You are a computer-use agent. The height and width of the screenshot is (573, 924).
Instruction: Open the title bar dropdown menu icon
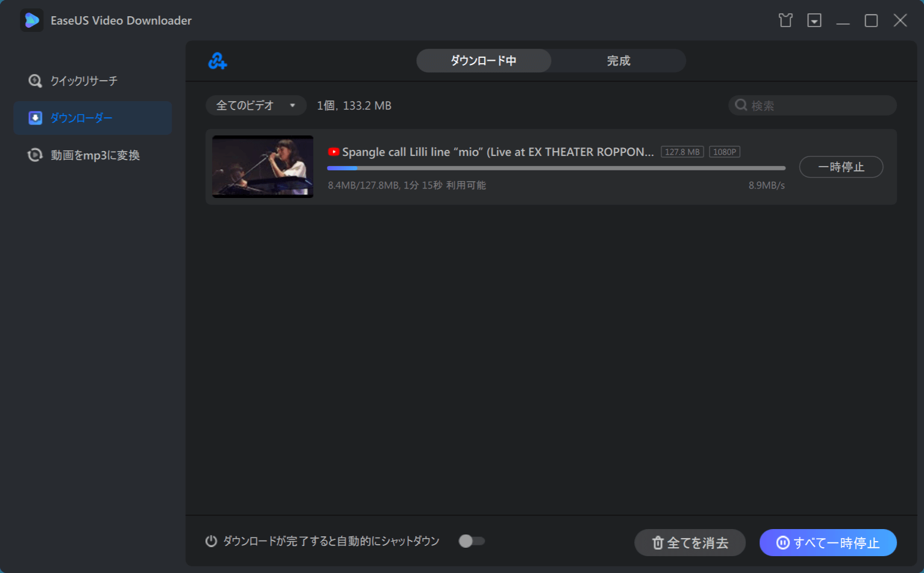[x=814, y=20]
